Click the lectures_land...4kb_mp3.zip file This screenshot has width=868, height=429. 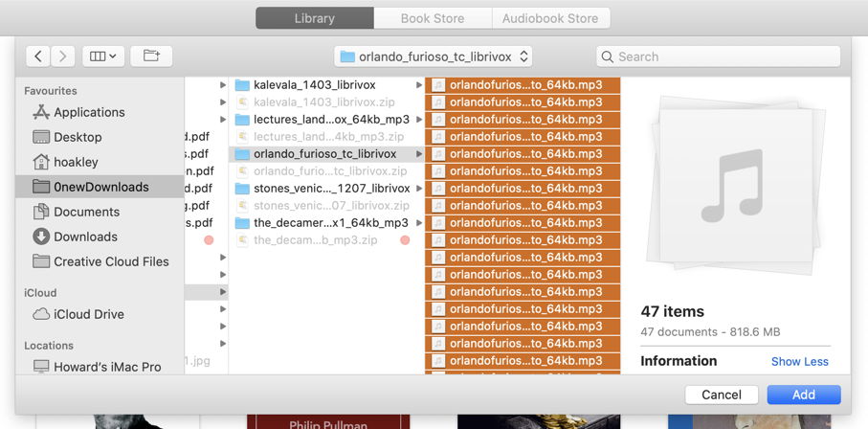click(x=325, y=136)
